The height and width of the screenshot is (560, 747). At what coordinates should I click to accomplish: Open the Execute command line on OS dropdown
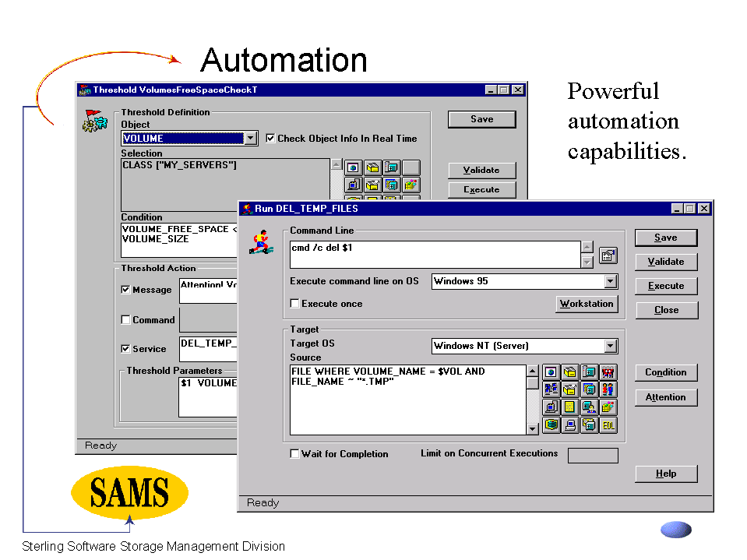(610, 281)
